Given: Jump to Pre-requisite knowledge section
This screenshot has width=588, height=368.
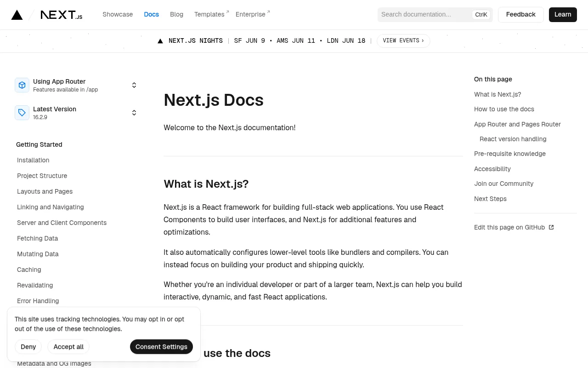Looking at the screenshot, I should 510,154.
